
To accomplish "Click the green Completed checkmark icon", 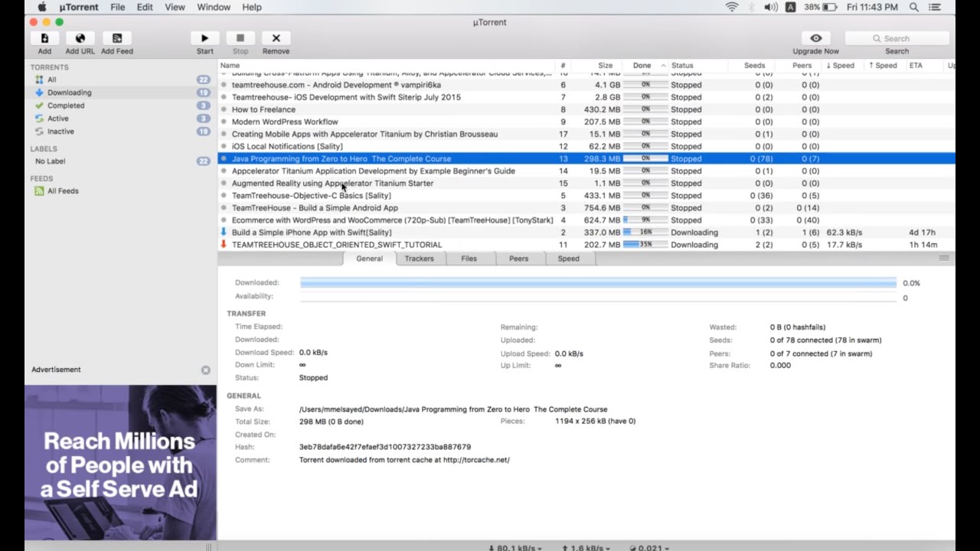I will tap(40, 106).
